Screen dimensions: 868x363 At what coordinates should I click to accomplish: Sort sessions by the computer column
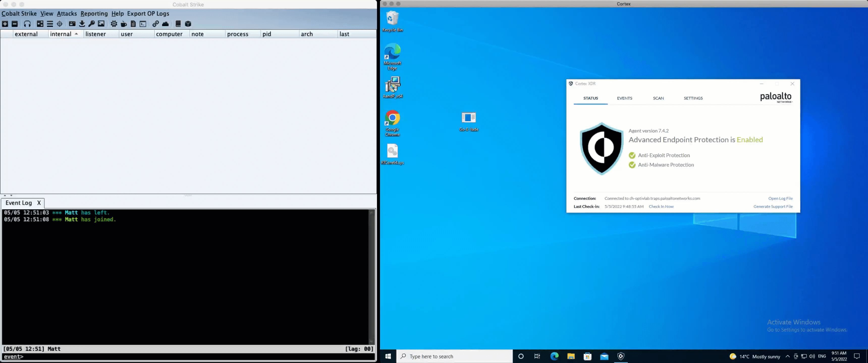[172, 34]
